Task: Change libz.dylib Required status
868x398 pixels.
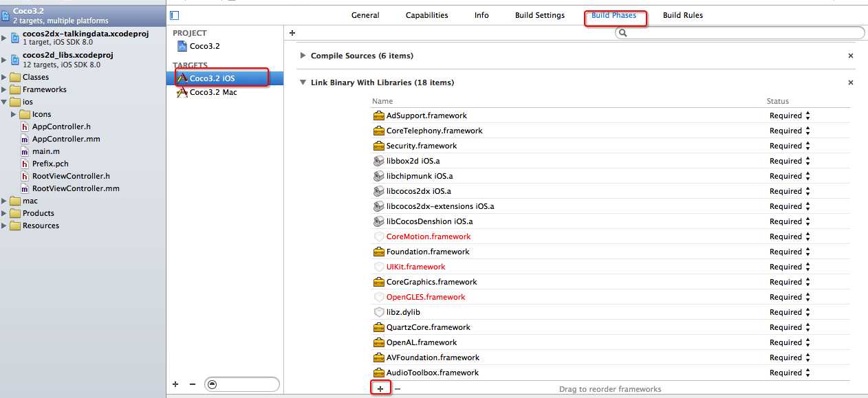Action: [790, 312]
